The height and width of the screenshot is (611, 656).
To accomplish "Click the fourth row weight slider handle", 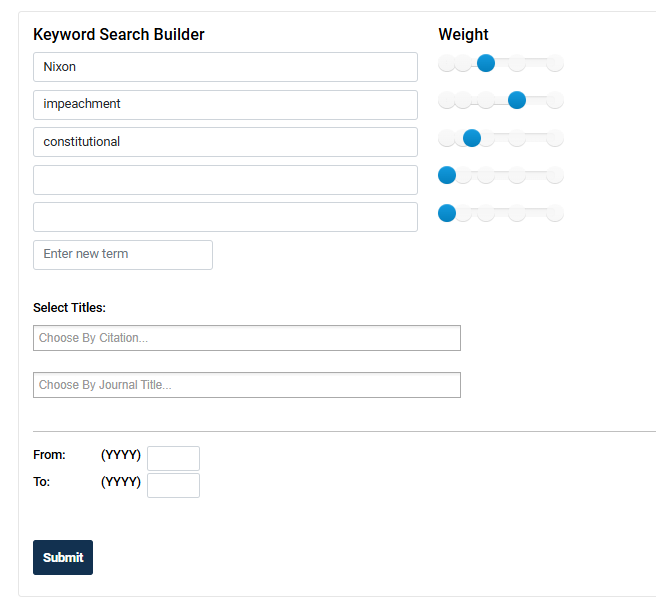I will coord(447,175).
